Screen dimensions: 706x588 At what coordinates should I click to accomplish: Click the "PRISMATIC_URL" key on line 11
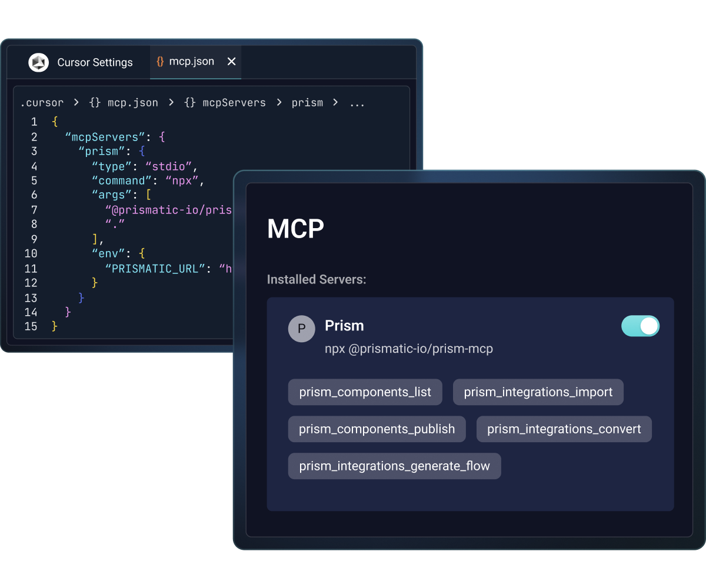point(155,269)
